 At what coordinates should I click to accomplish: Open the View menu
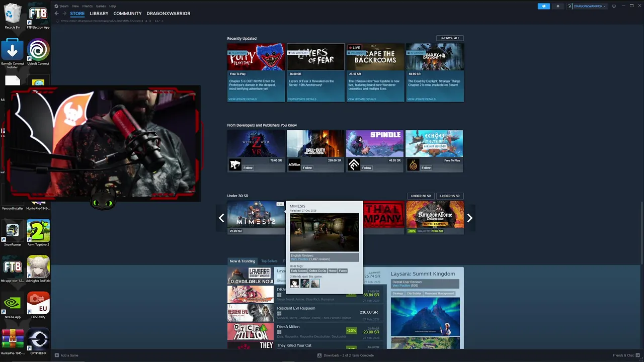[75, 6]
